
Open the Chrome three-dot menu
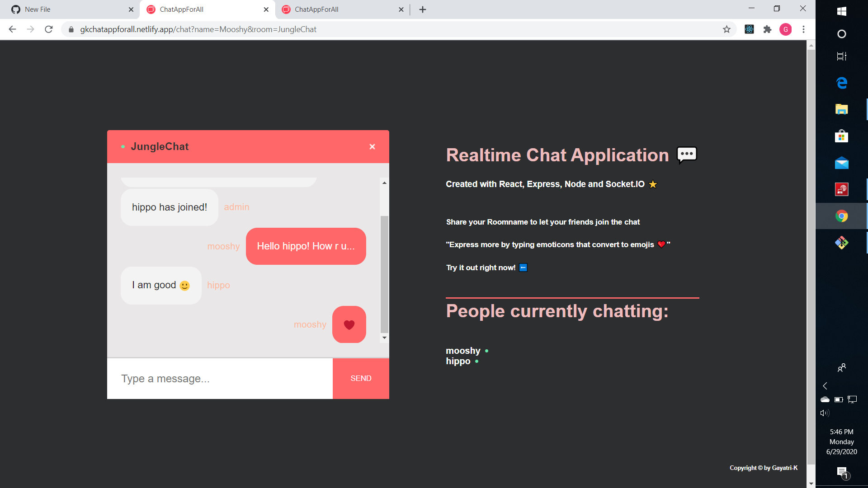pyautogui.click(x=803, y=29)
